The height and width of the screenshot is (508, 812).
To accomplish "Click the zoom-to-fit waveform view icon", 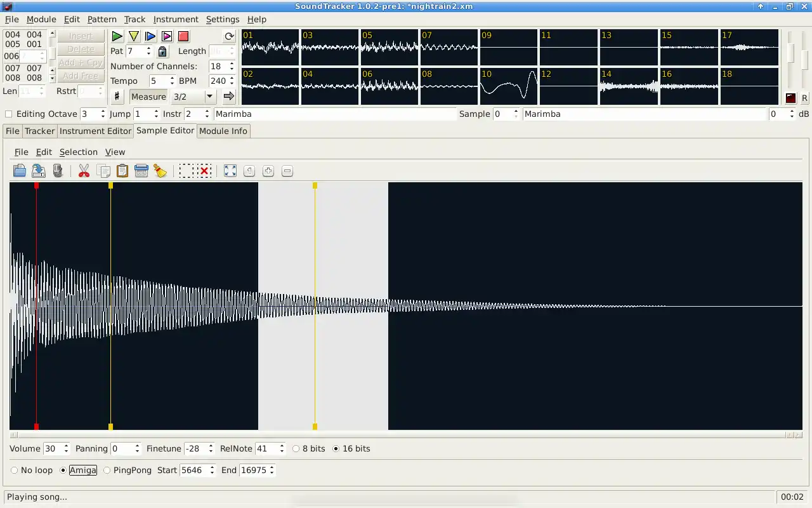I will pos(230,171).
